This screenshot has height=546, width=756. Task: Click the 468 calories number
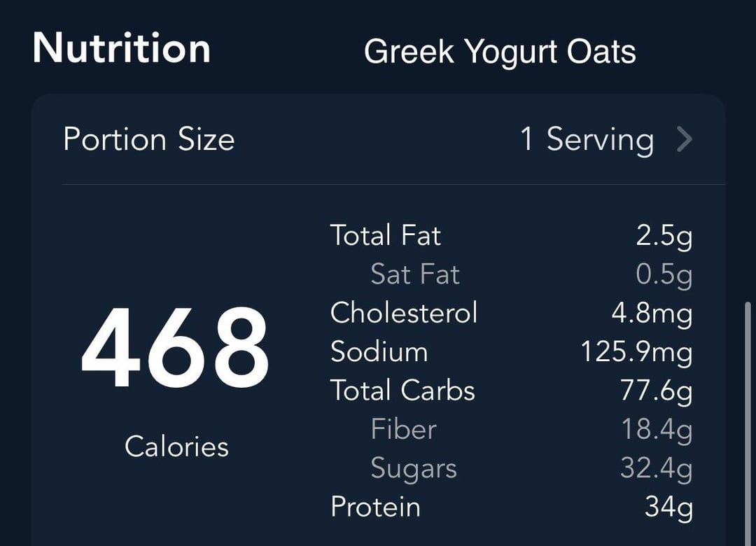tap(174, 348)
